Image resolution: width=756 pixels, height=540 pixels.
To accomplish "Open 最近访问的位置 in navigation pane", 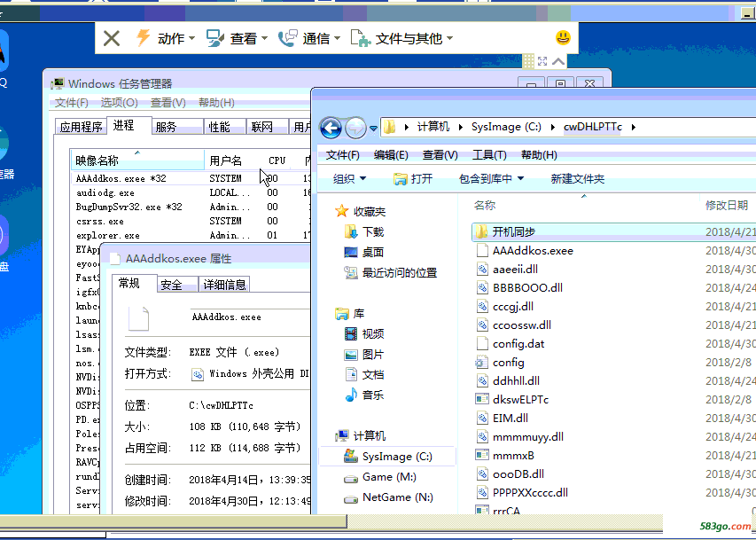I will click(x=390, y=272).
